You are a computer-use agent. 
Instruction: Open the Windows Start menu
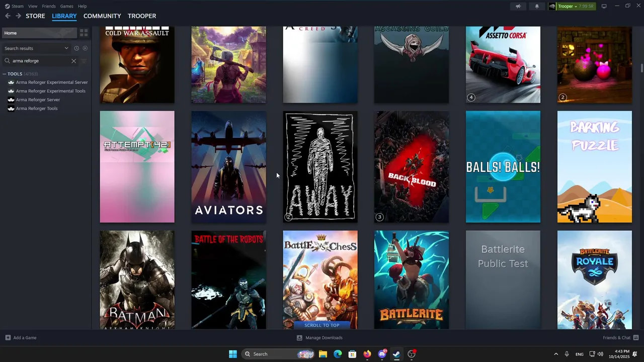233,354
